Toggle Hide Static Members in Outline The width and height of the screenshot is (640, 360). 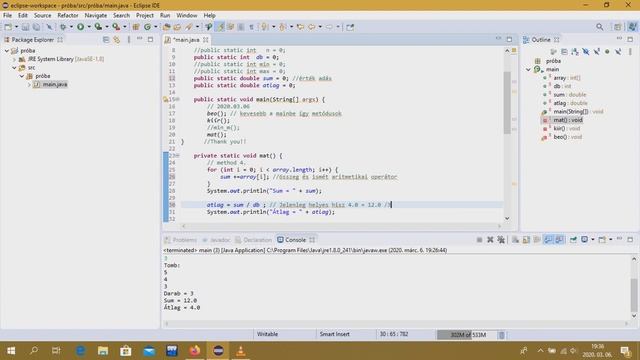[596, 51]
